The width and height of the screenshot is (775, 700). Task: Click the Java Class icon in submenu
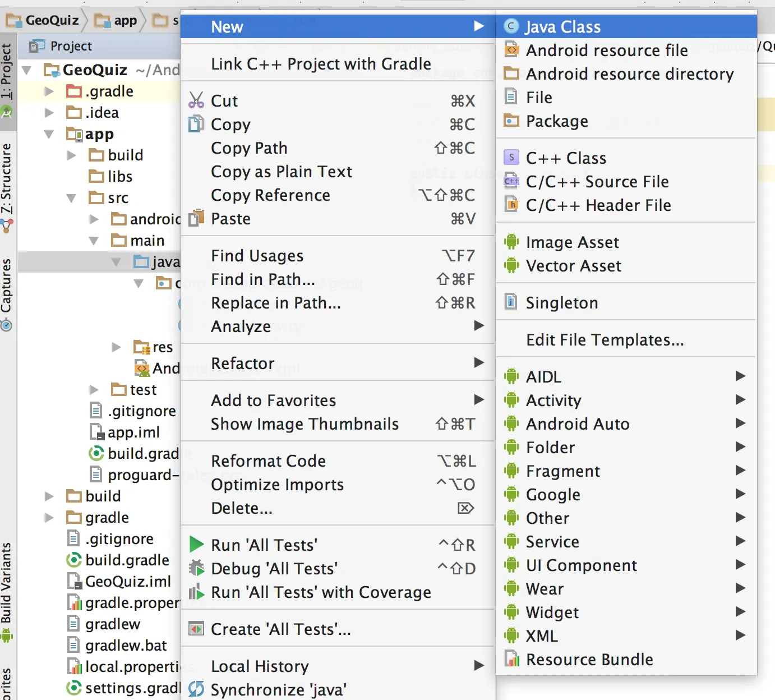pyautogui.click(x=511, y=26)
